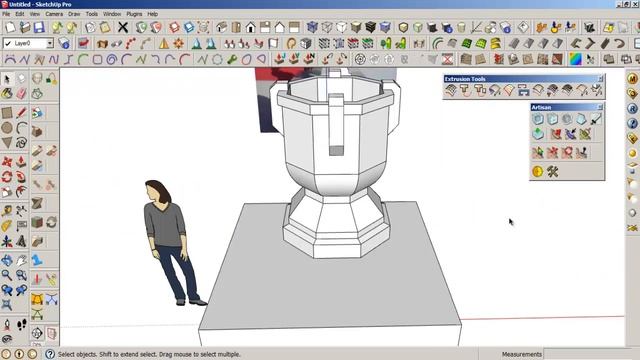This screenshot has height=360, width=640.
Task: Open the Draw menu
Action: (74, 14)
